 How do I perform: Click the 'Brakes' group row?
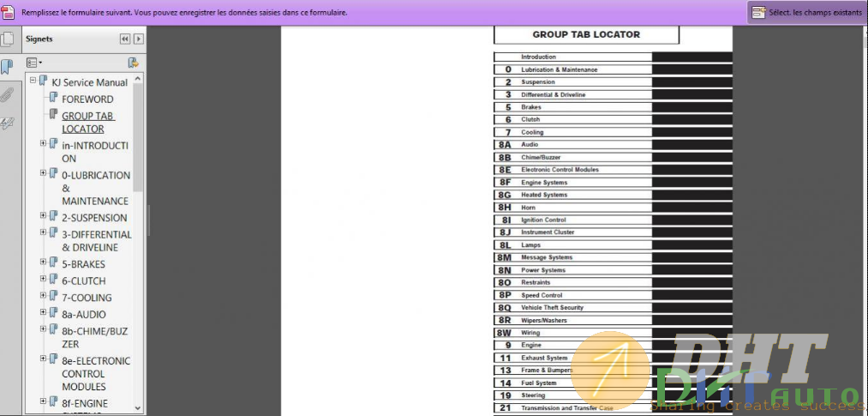coord(573,107)
